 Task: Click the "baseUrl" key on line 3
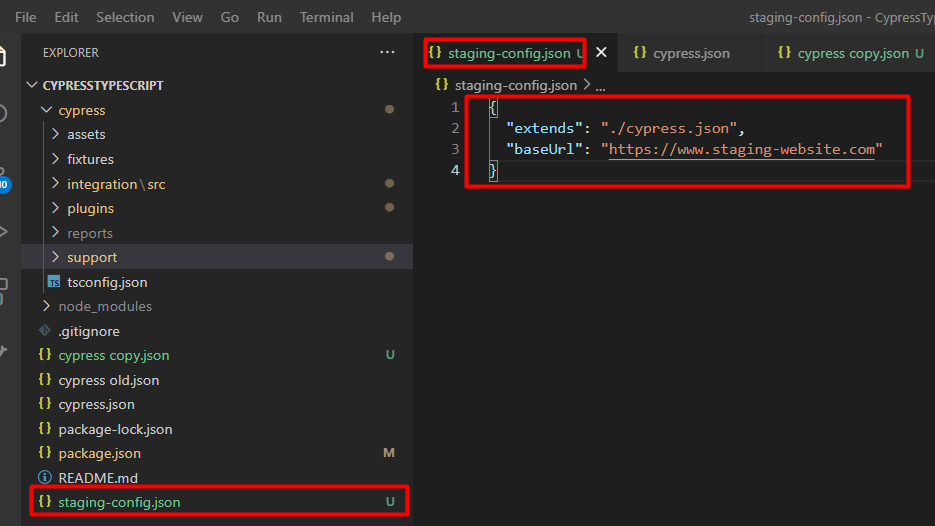[544, 149]
